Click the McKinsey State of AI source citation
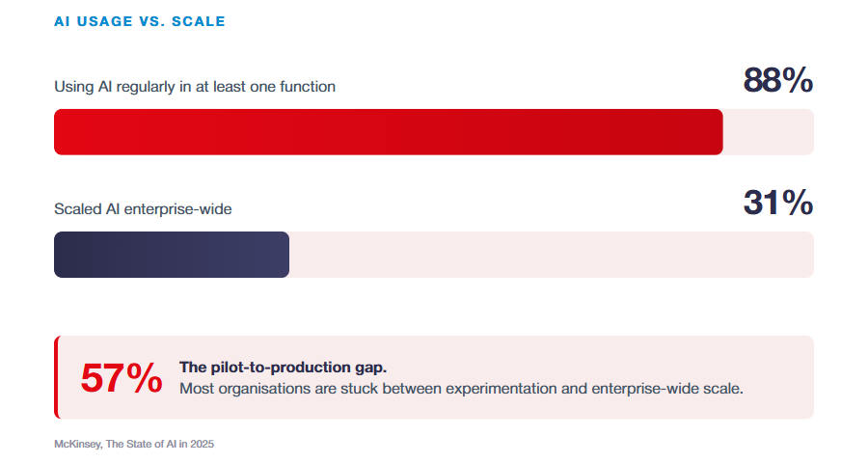This screenshot has width=868, height=463. tap(134, 444)
